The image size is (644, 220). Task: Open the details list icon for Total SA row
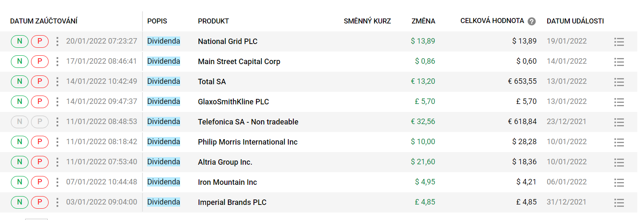coord(619,82)
